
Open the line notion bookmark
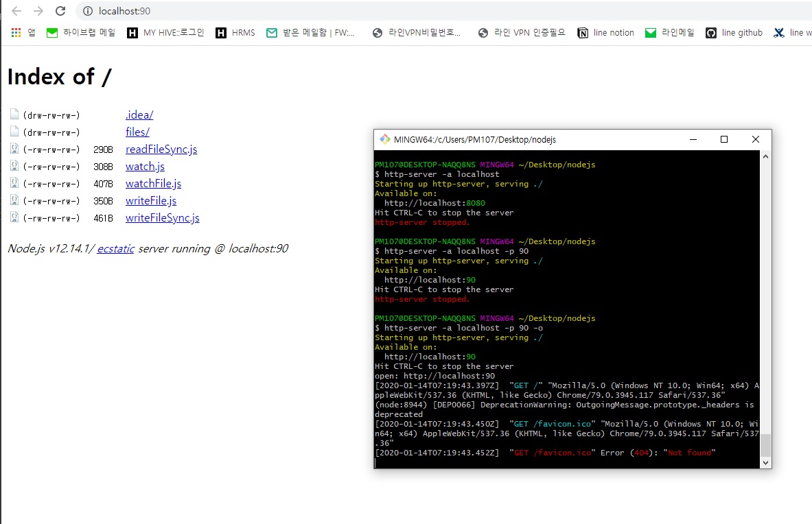coord(606,32)
